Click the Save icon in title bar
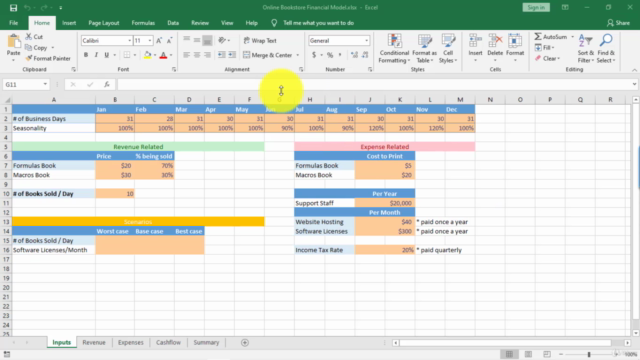The width and height of the screenshot is (640, 360). click(x=13, y=8)
